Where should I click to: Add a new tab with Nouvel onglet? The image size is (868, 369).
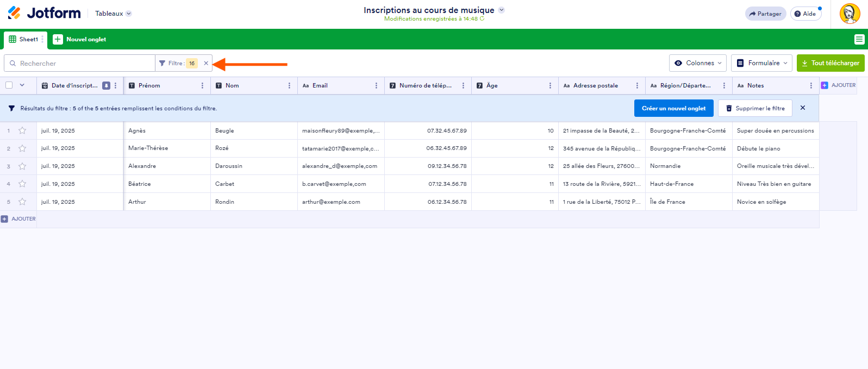80,39
